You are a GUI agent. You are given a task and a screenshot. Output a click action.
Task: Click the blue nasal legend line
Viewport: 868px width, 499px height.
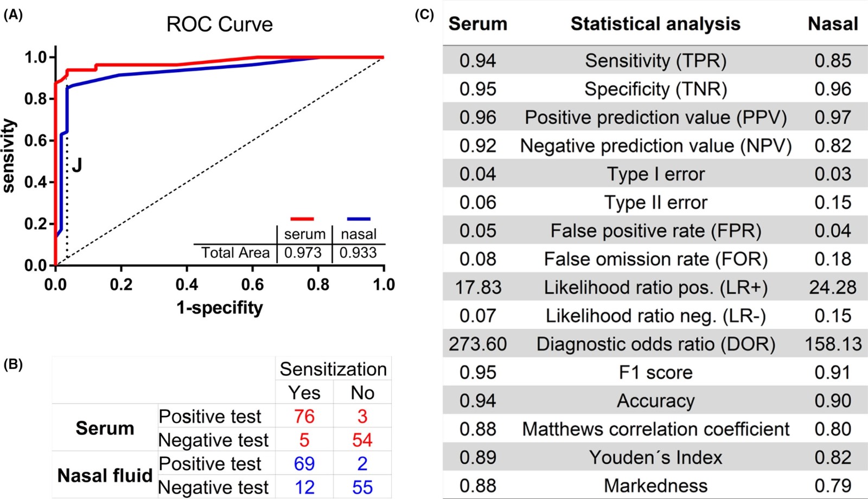coord(359,219)
